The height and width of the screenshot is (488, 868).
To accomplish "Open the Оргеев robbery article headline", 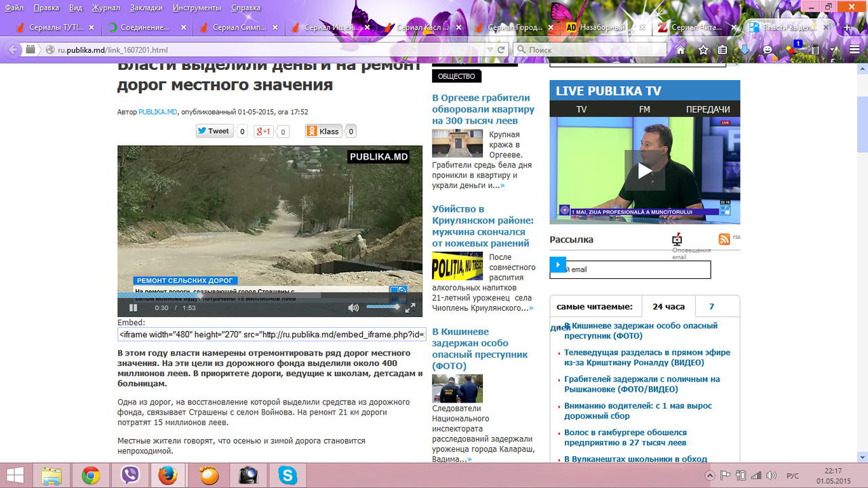I will point(483,109).
